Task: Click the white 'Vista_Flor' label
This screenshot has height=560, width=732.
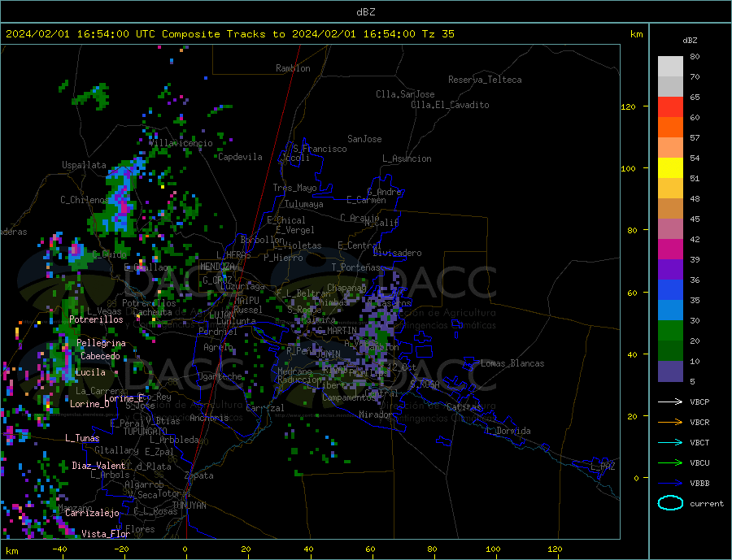Action: [106, 534]
